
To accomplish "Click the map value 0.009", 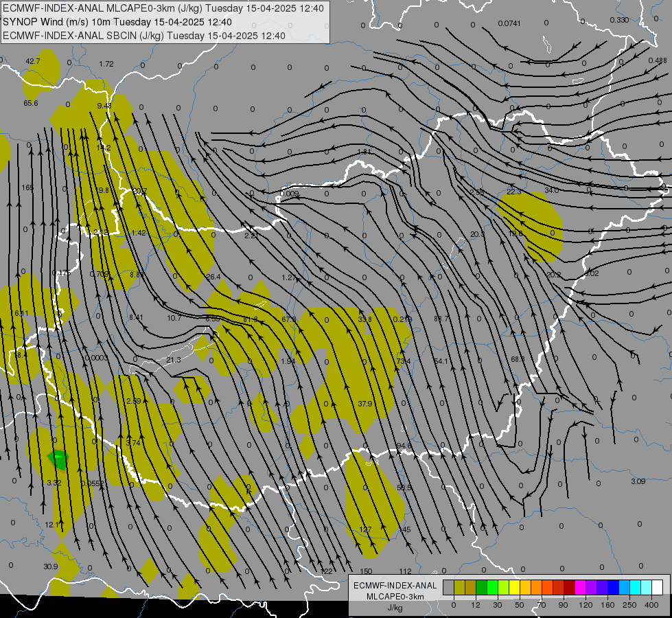I will tap(290, 194).
